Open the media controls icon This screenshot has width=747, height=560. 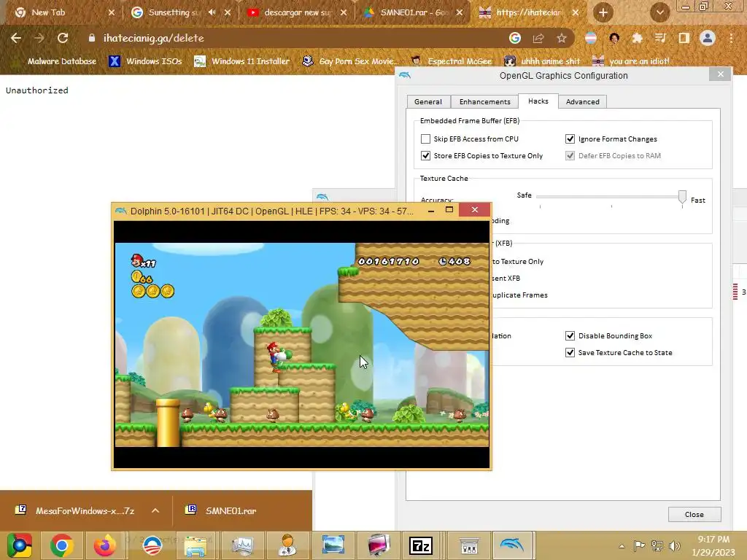[660, 38]
